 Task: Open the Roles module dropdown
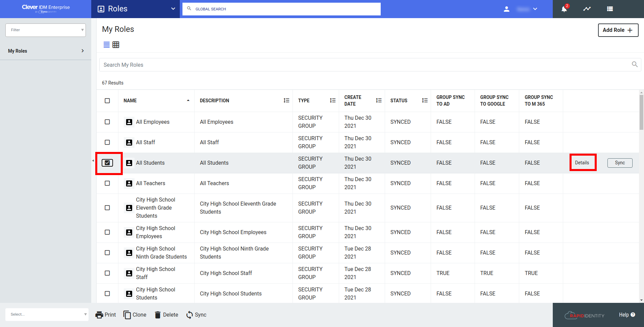point(136,9)
